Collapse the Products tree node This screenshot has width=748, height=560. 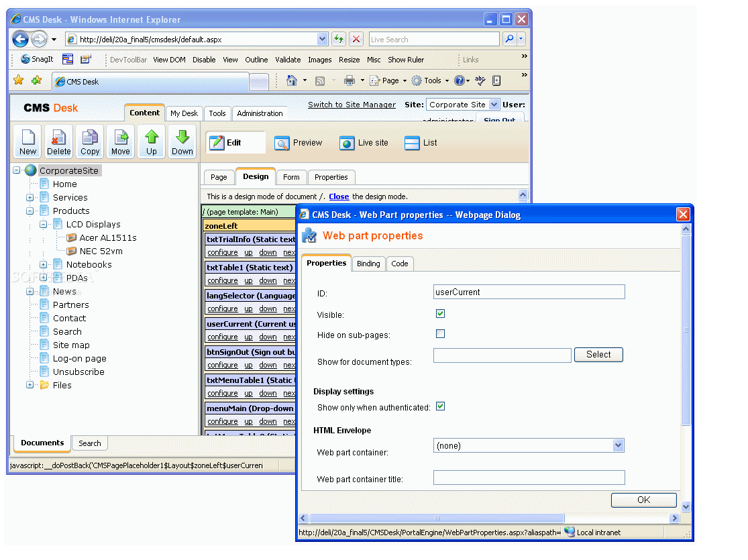click(30, 211)
